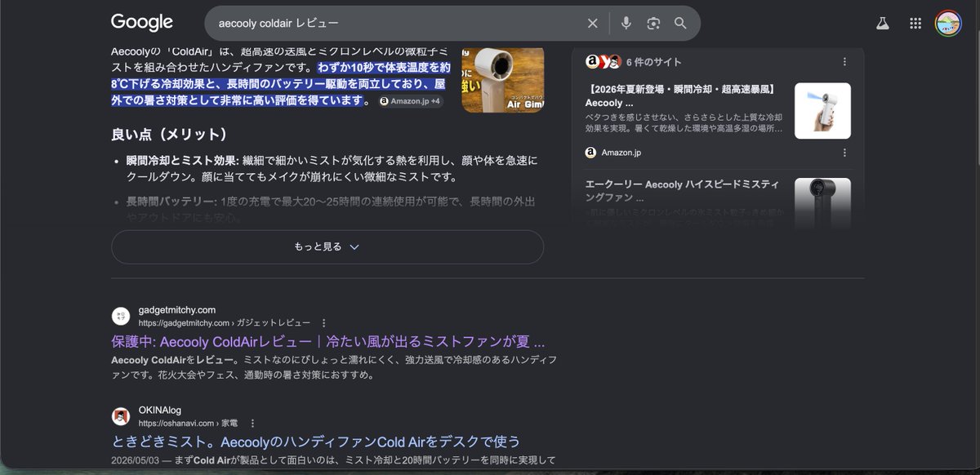Open the Air Gimbal video thumbnail

(503, 78)
